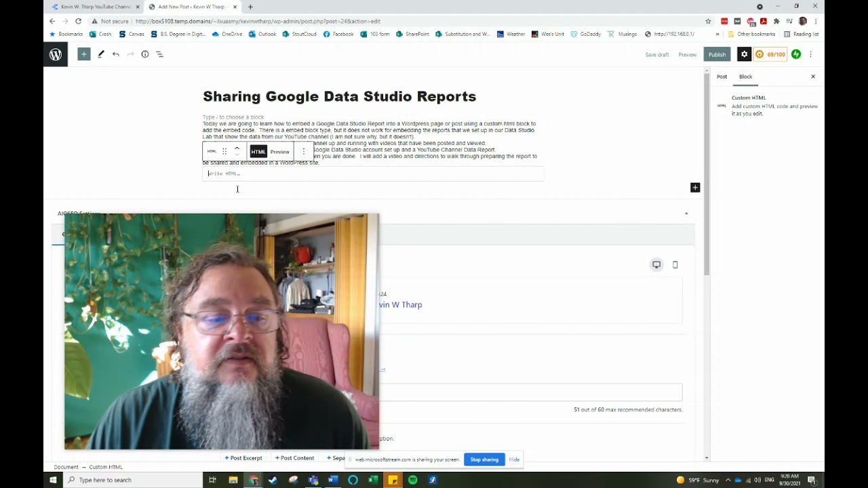Switch the block to Preview mode
Screen dimensions: 868x488
(279, 152)
